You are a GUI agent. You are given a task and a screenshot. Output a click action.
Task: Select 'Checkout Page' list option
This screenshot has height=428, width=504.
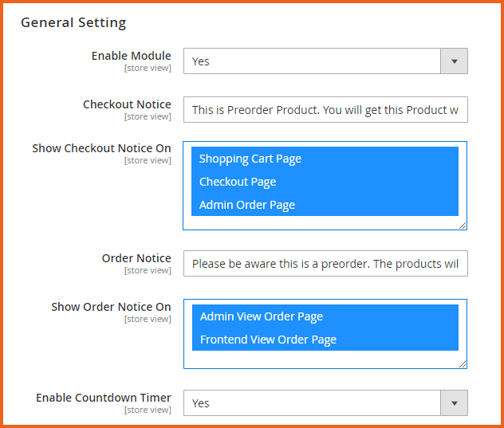238,182
